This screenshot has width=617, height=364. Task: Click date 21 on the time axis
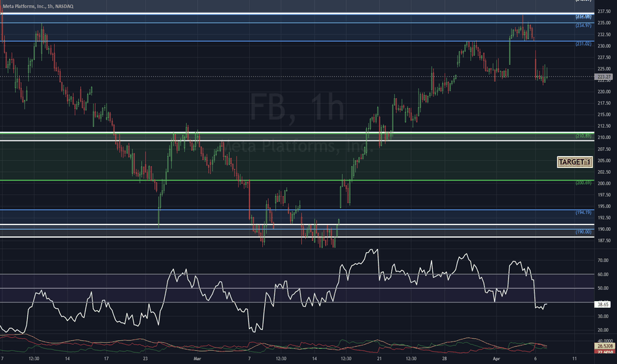pyautogui.click(x=379, y=359)
